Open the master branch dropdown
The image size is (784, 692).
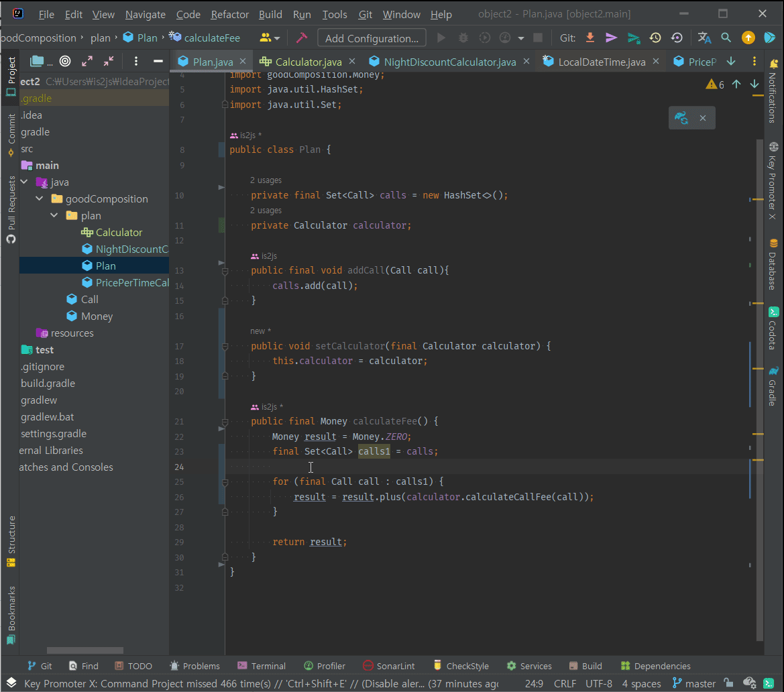[694, 684]
